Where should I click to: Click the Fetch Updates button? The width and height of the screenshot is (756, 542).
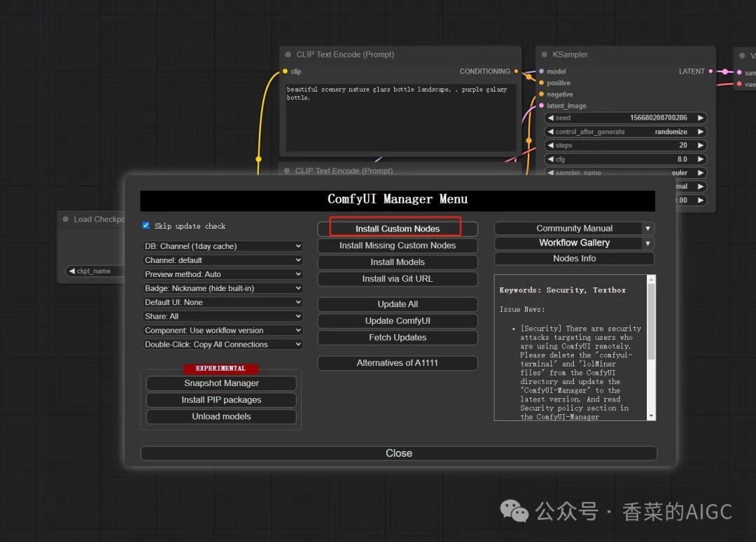[x=398, y=337]
